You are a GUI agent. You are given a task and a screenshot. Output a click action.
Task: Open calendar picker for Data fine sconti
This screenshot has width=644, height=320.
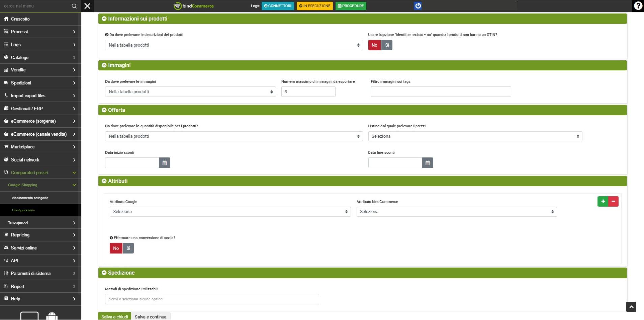[x=427, y=163]
